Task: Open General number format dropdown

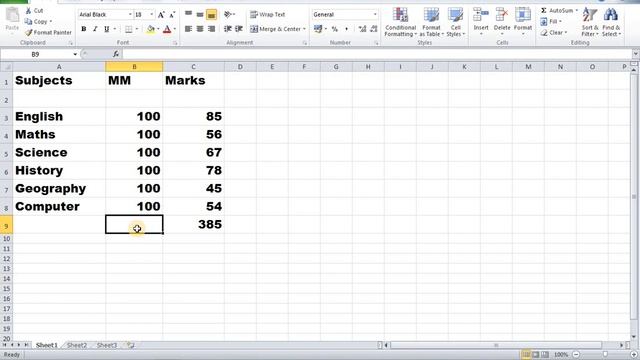Action: 375,15
